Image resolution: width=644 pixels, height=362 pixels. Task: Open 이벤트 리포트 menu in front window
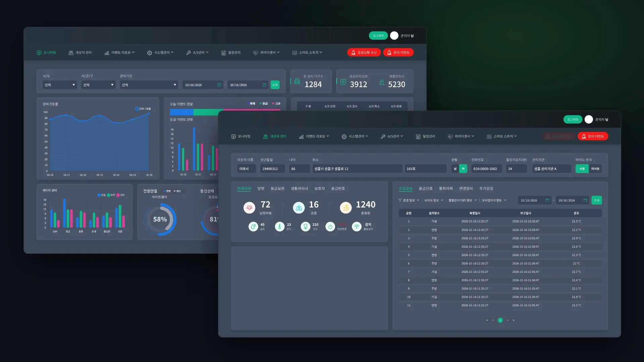pos(314,136)
